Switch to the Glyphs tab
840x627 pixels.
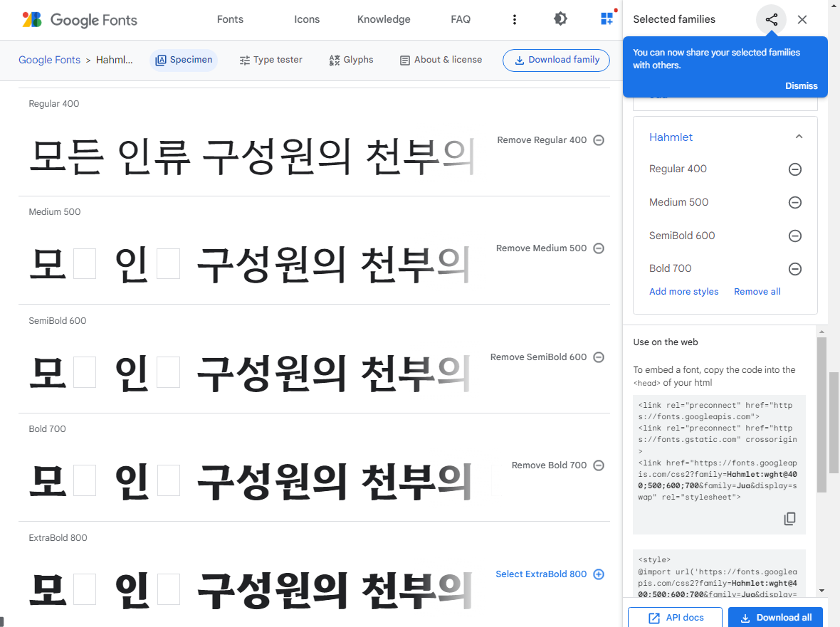351,60
